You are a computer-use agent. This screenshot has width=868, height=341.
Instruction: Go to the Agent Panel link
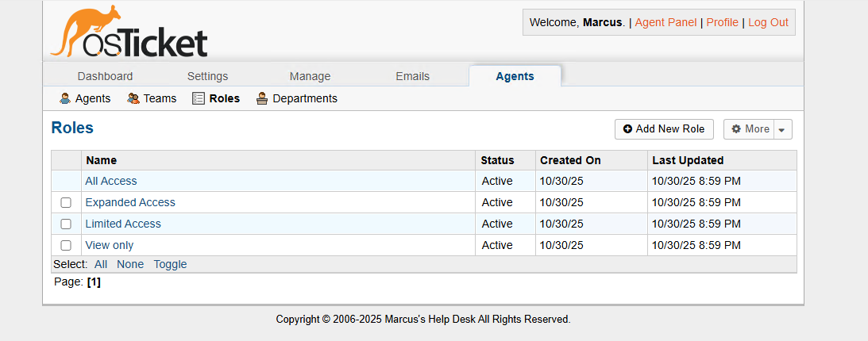pyautogui.click(x=665, y=22)
